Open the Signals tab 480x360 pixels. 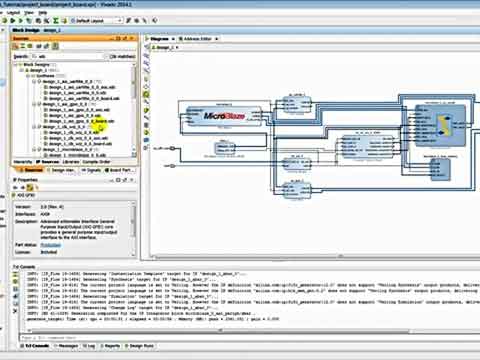91,170
